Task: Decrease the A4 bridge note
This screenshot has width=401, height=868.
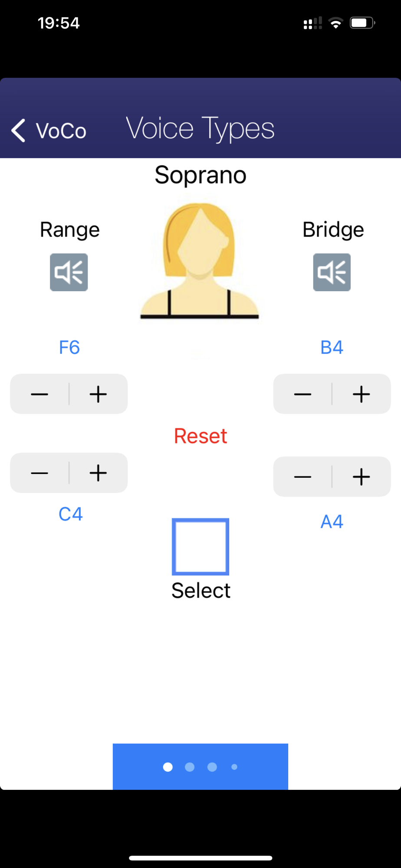Action: point(302,477)
